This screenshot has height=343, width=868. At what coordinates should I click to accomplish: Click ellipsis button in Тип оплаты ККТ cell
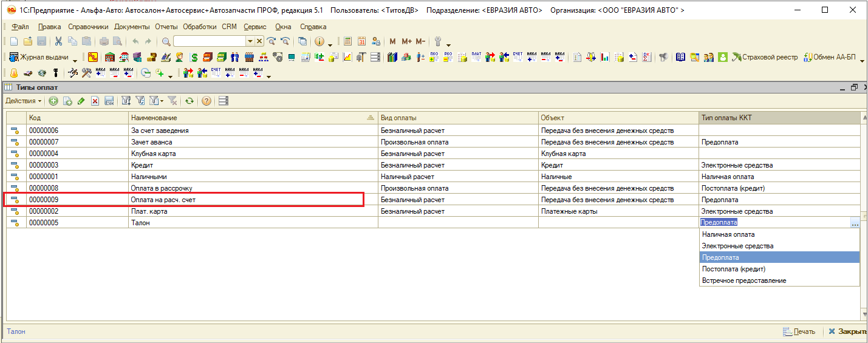[x=855, y=223]
